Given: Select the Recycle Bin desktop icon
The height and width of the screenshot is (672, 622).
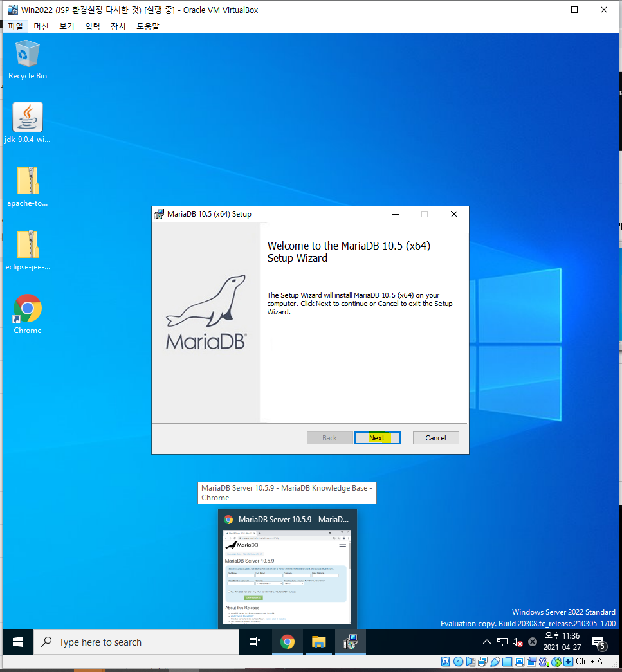Looking at the screenshot, I should point(28,60).
